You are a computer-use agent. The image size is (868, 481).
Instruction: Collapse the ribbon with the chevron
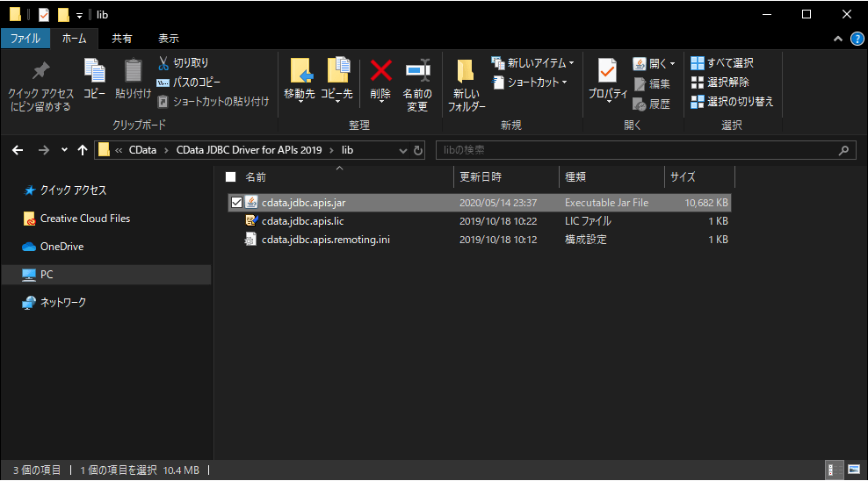pyautogui.click(x=838, y=39)
